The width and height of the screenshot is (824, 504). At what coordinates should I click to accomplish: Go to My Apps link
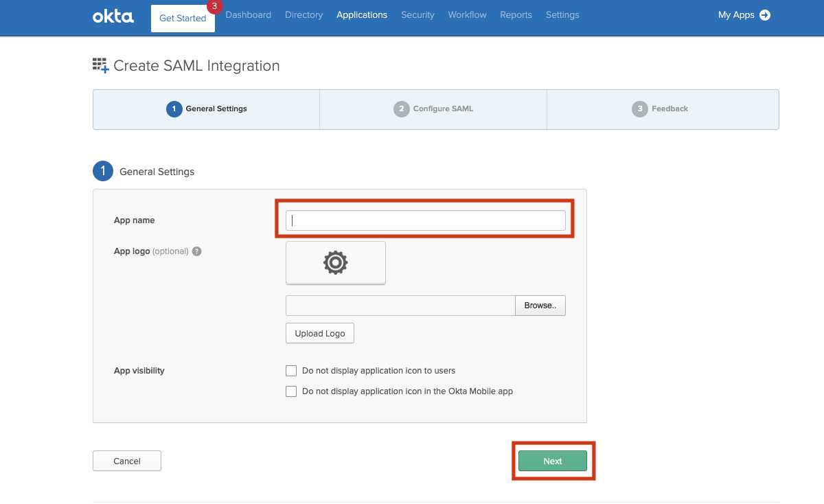click(736, 14)
